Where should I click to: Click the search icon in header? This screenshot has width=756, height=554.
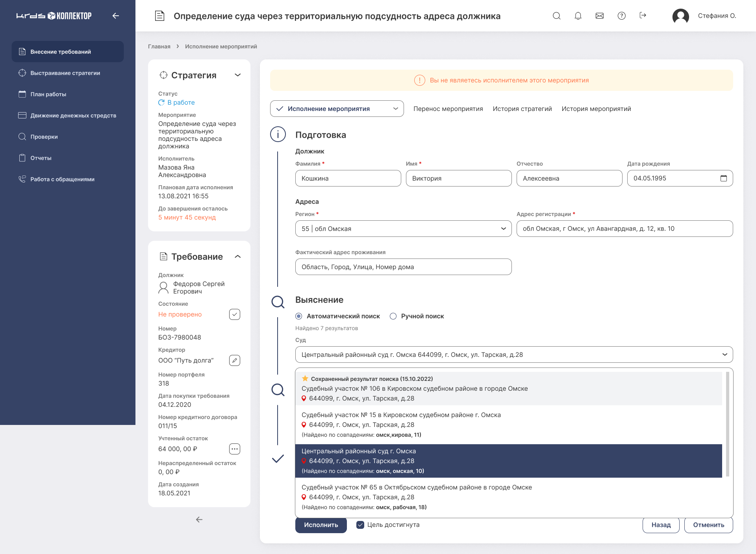(x=556, y=16)
